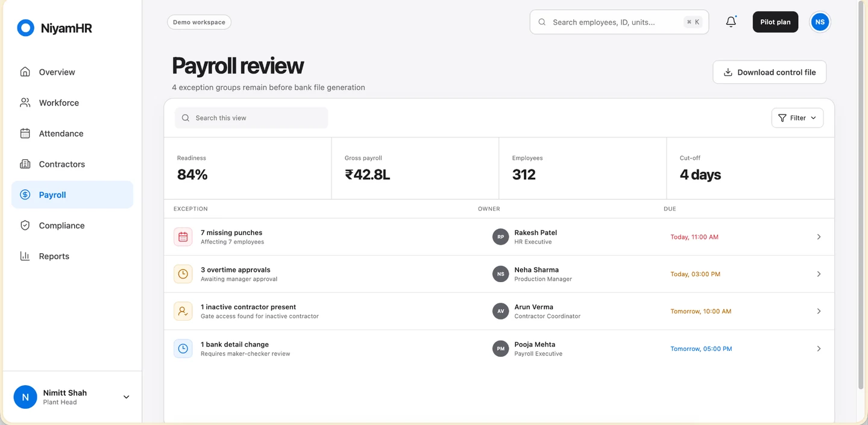The height and width of the screenshot is (425, 868).
Task: Click the due time 'Tomorrow, 10:00 AM'
Action: click(701, 312)
